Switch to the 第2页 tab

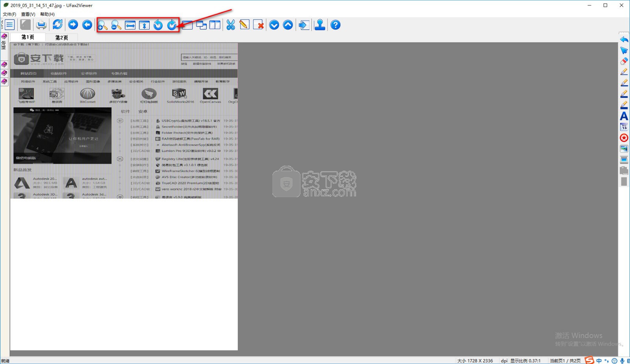61,38
